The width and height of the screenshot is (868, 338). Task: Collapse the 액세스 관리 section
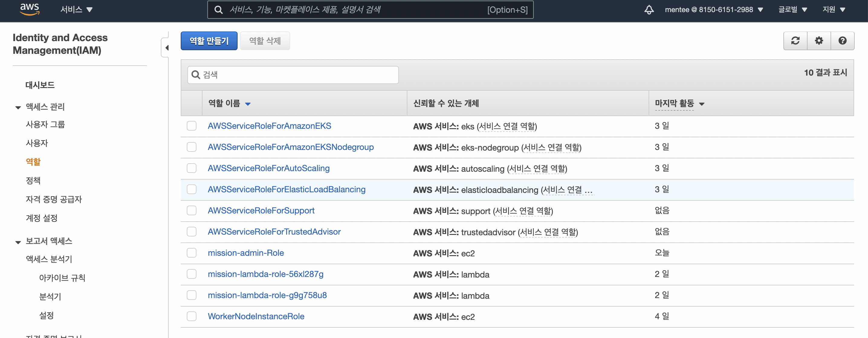click(x=18, y=108)
